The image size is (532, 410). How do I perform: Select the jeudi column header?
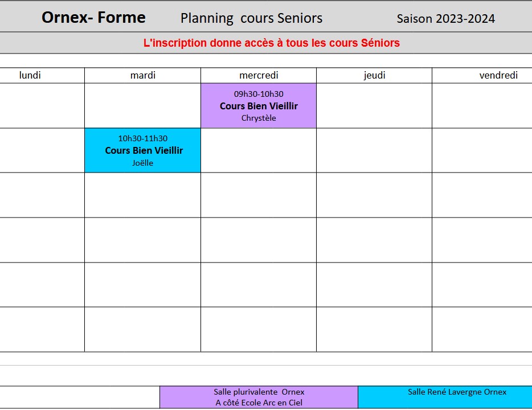pos(374,75)
